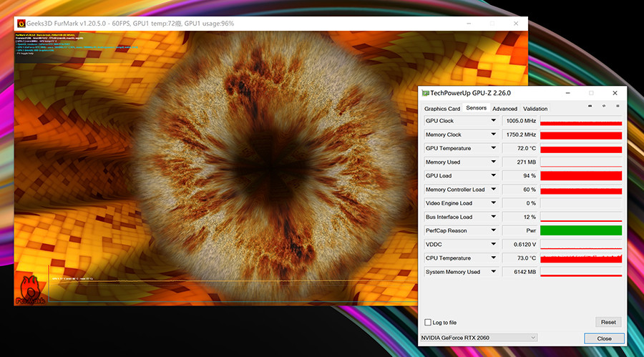Click the GPU Load history graph
644x357 pixels.
[x=581, y=176]
